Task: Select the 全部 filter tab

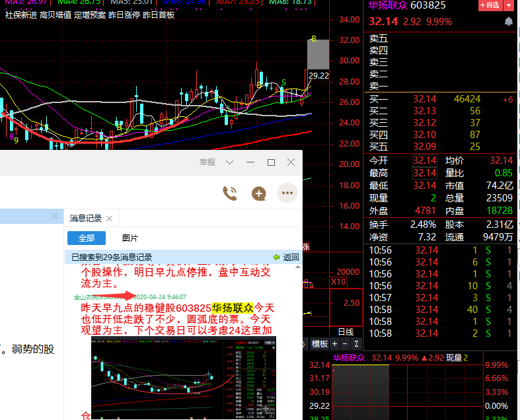Action: [87, 238]
